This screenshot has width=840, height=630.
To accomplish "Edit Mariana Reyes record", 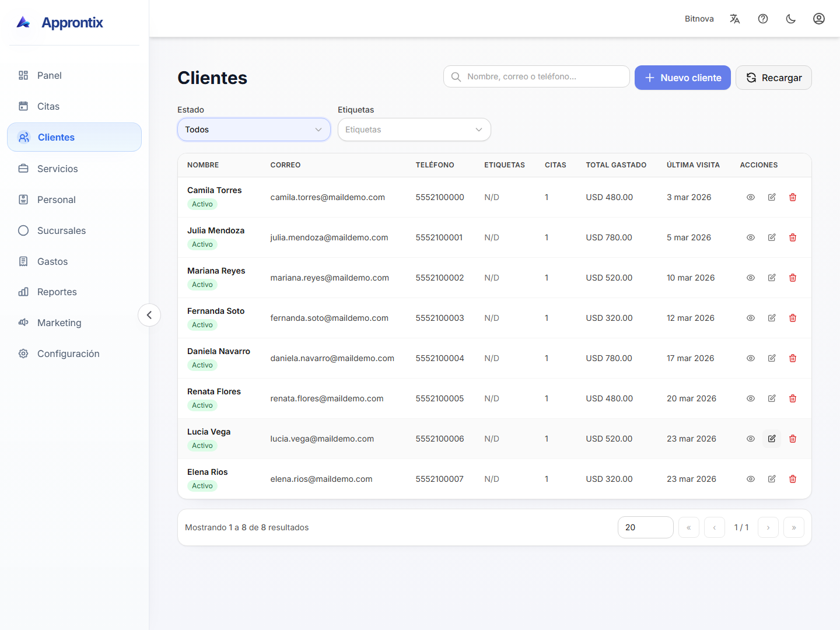I will coord(772,278).
